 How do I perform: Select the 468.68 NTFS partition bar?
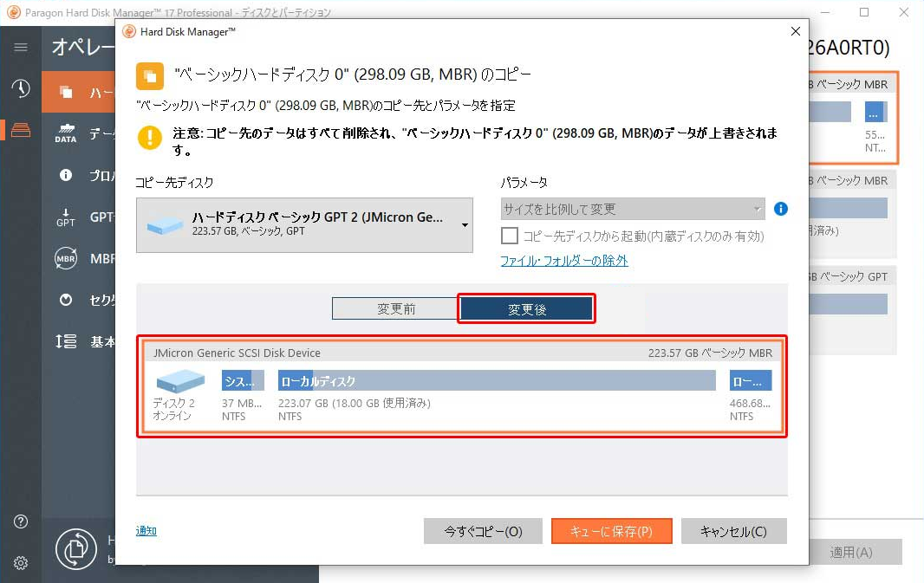click(750, 380)
